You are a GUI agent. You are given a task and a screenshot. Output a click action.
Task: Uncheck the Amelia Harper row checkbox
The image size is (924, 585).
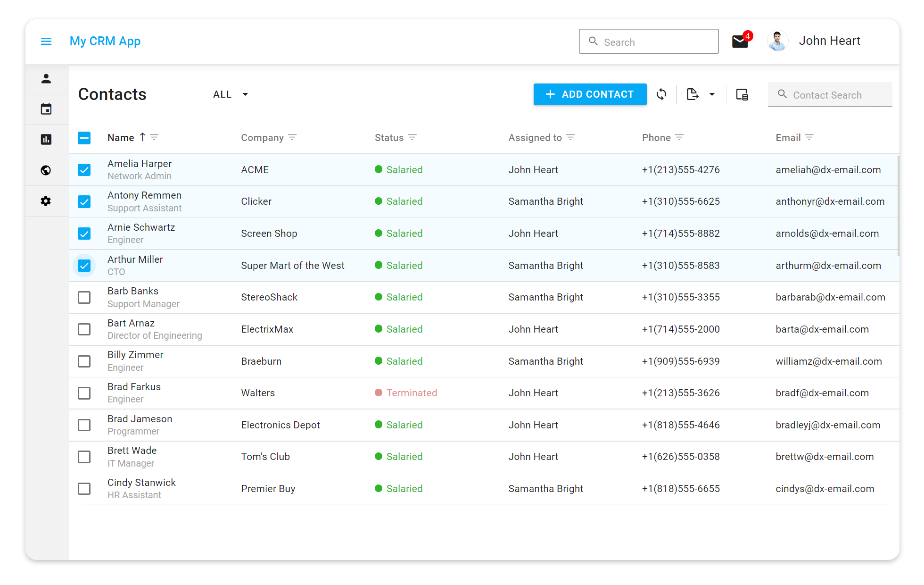[84, 170]
